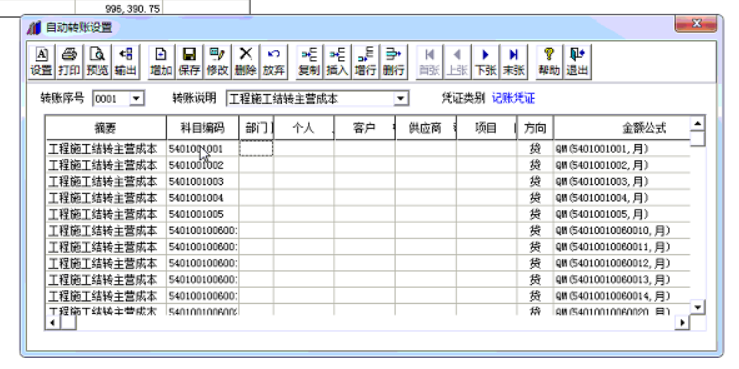Screen dimensions: 739x369
Task: Click the 打印 print icon
Action: click(69, 61)
